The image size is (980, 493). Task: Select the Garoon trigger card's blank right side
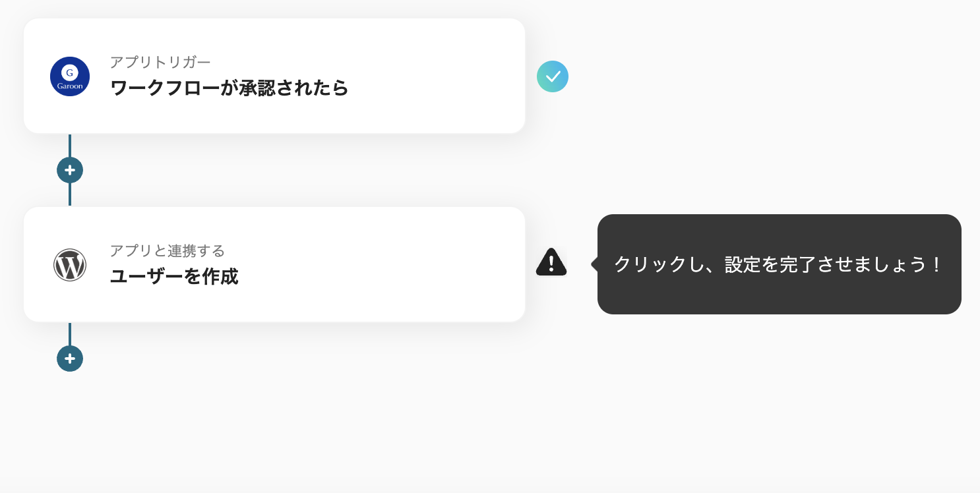coord(448,76)
